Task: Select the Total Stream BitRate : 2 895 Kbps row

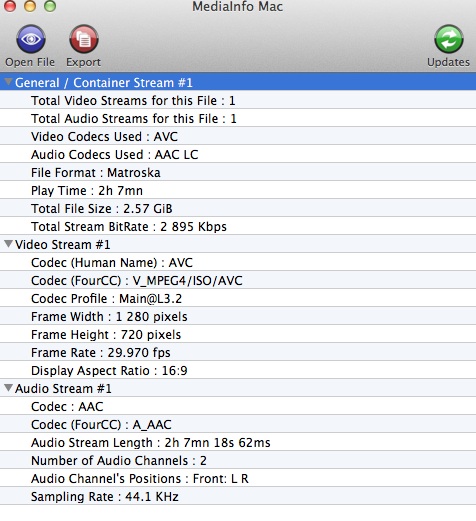Action: (x=238, y=226)
